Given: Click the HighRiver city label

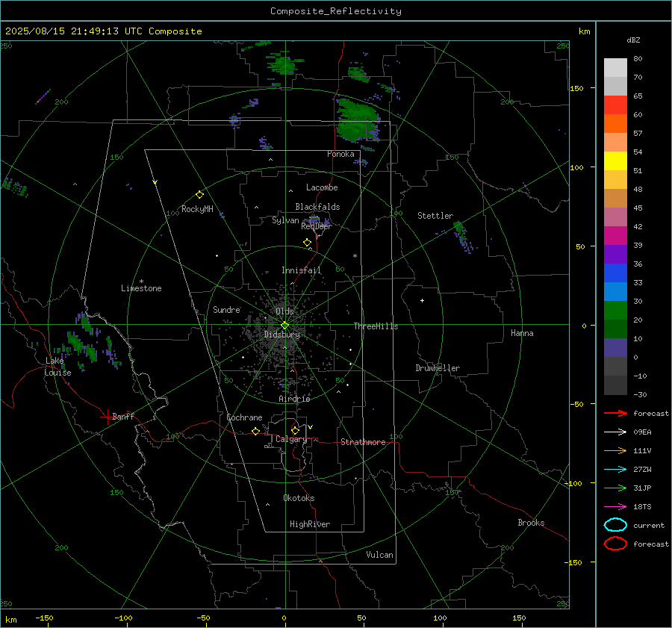Looking at the screenshot, I should [310, 524].
